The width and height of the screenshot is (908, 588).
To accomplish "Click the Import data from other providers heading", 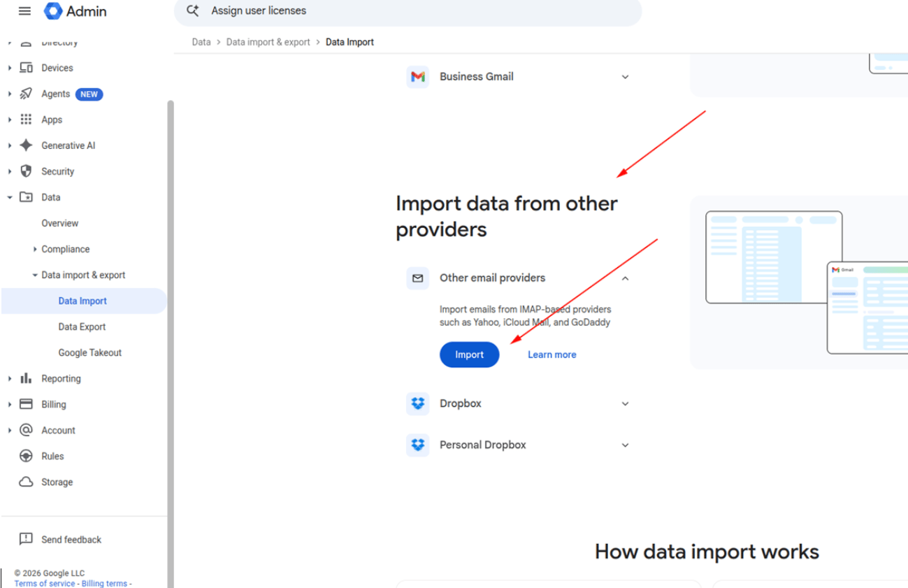I will click(x=507, y=216).
